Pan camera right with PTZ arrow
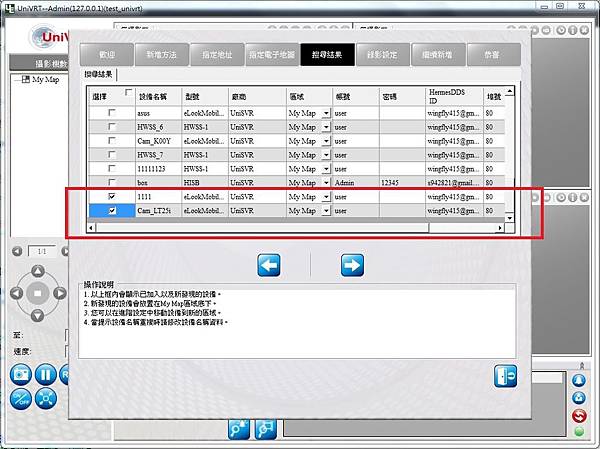The height and width of the screenshot is (449, 600). (59, 293)
